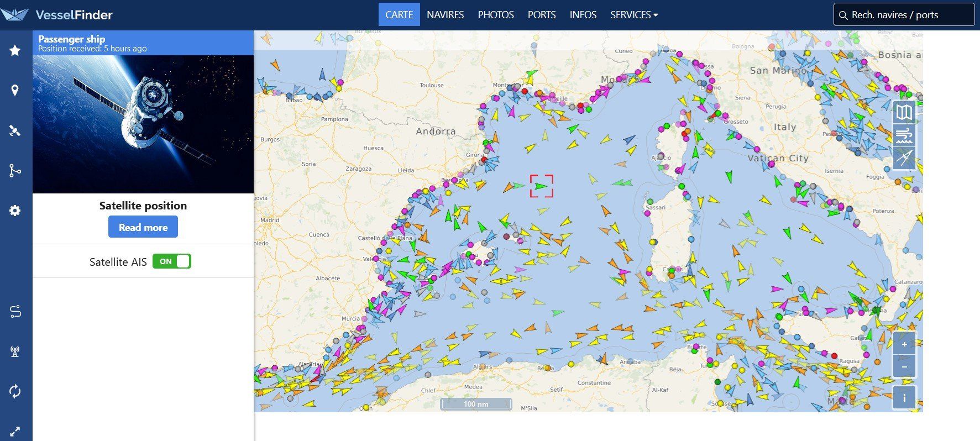Activate the distance measuring tool on the map
980x441 pixels.
[x=904, y=159]
